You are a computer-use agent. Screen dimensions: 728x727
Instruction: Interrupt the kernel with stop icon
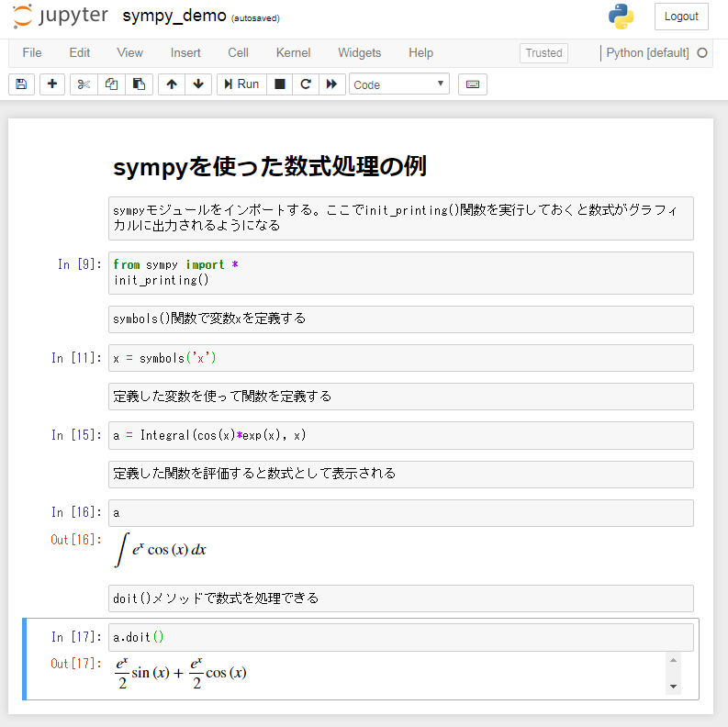point(279,84)
